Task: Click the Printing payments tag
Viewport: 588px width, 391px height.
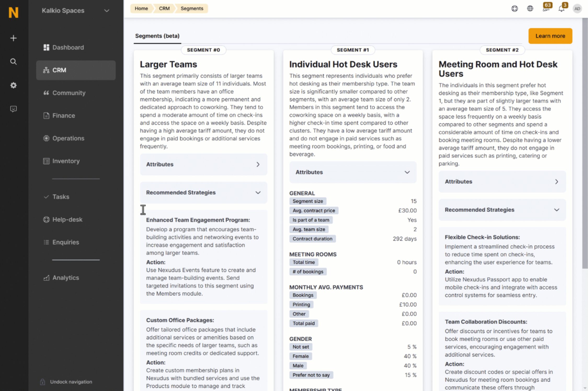Action: [x=301, y=305]
